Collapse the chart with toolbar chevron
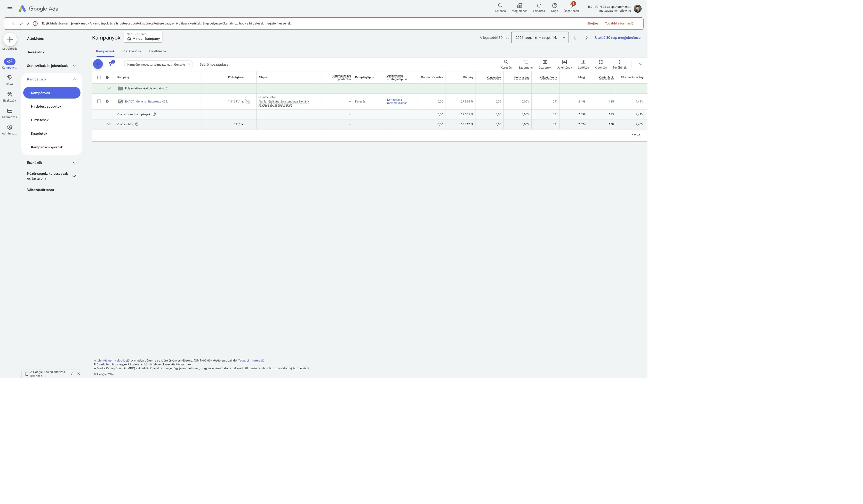 click(x=640, y=64)
